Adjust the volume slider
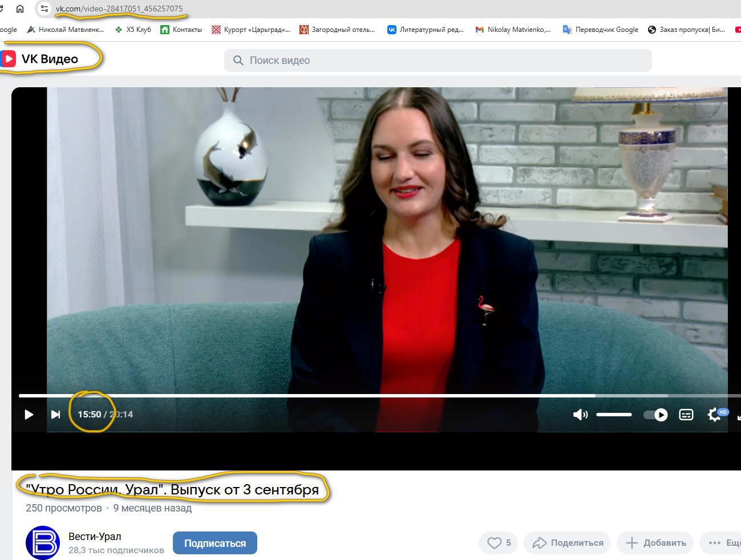The image size is (741, 560). (x=614, y=415)
